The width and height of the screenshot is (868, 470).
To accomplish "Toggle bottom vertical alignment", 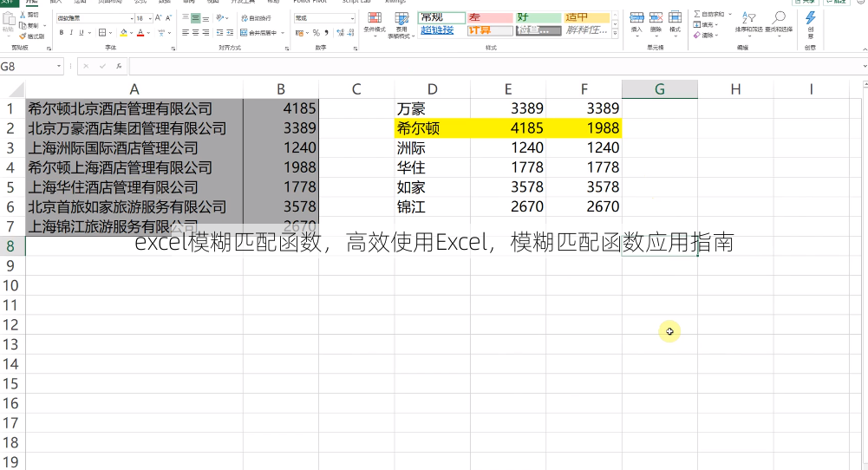I will coord(206,18).
